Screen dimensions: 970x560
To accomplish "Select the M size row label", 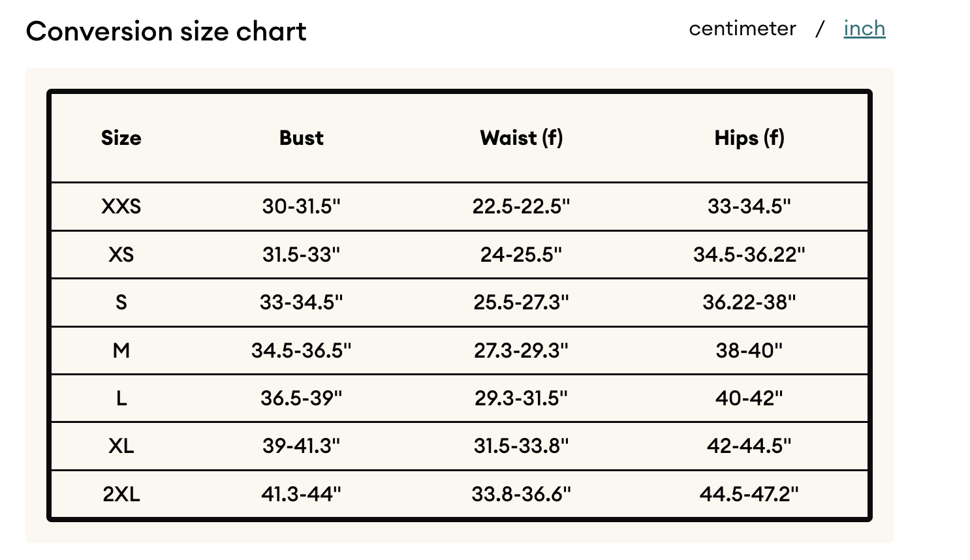I will click(121, 350).
